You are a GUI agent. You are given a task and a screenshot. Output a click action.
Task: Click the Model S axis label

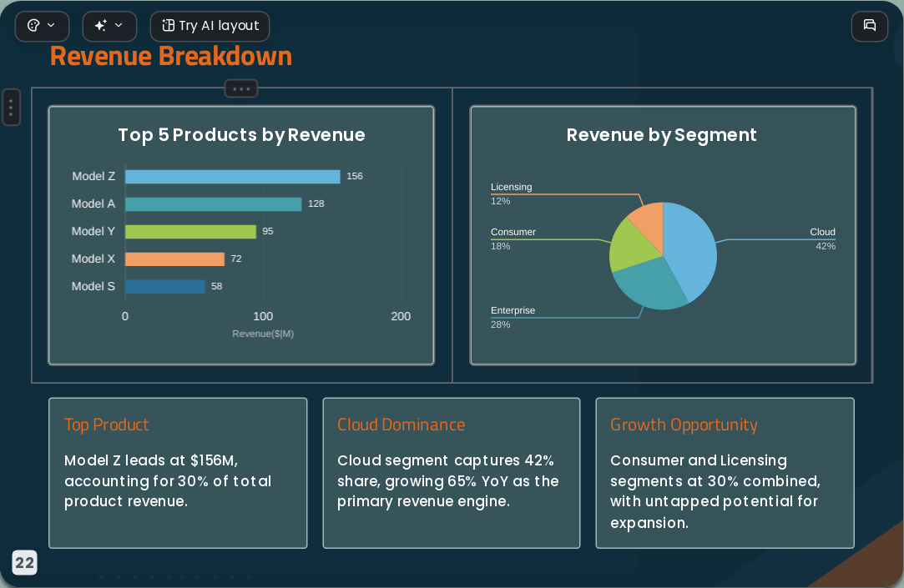point(93,286)
